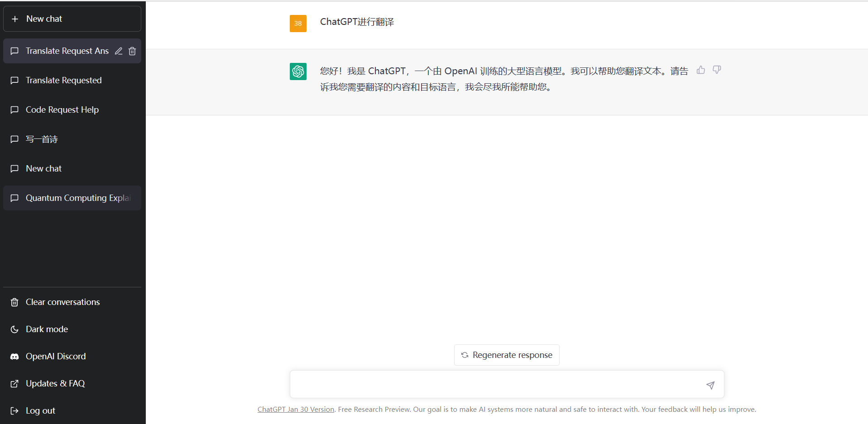This screenshot has height=424, width=868.
Task: Click the Free Research Preview disclaimer text
Action: [547, 410]
